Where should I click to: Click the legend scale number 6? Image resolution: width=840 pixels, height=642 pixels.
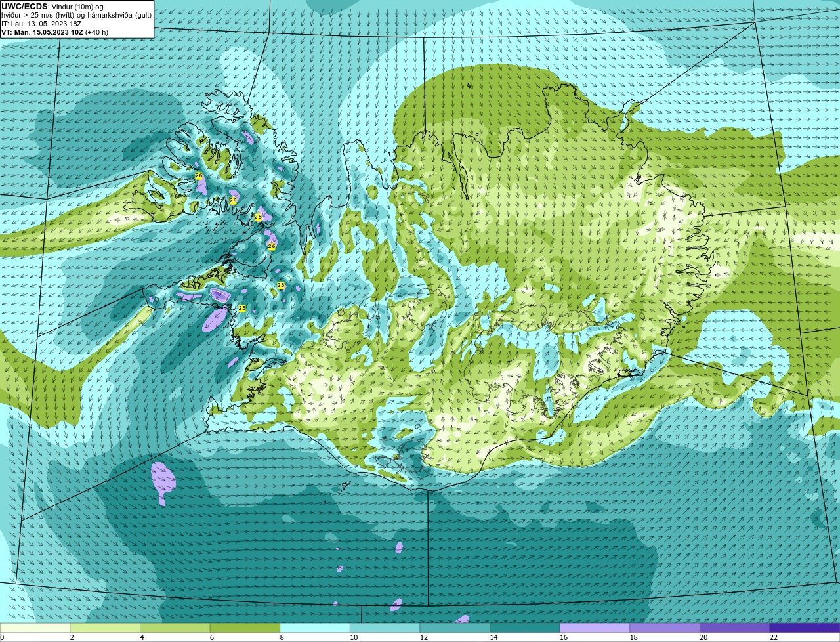212,637
